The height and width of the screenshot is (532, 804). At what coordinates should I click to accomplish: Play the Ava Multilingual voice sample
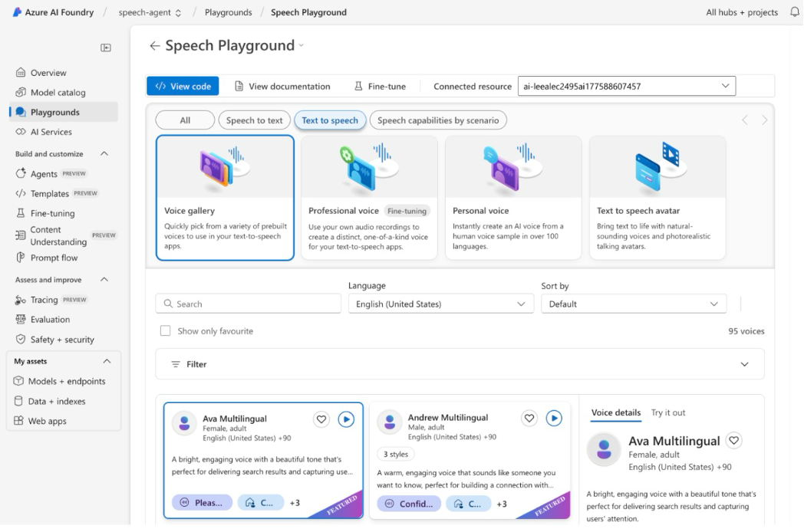[x=346, y=419]
